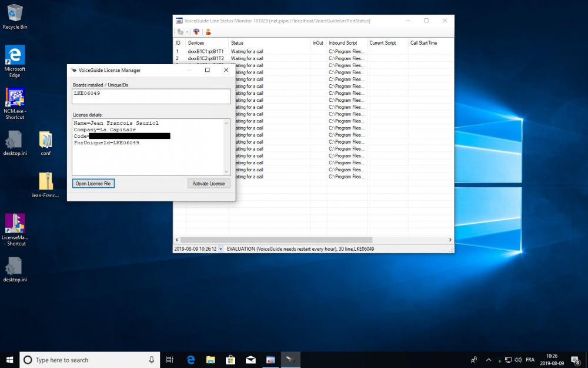This screenshot has width=588, height=368.
Task: Select the upper desktop.ini file icon
Action: 15,143
